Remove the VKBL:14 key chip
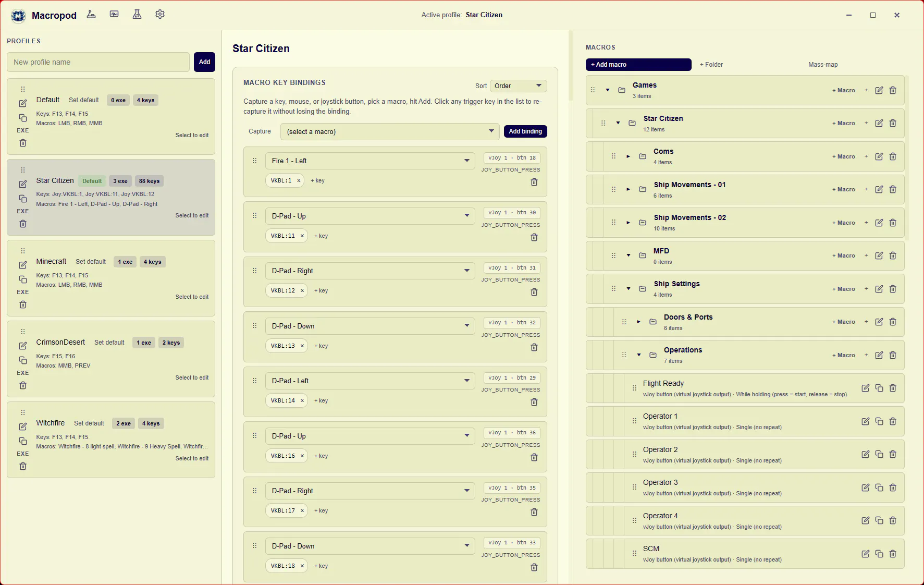Viewport: 924px width, 585px height. (x=302, y=400)
